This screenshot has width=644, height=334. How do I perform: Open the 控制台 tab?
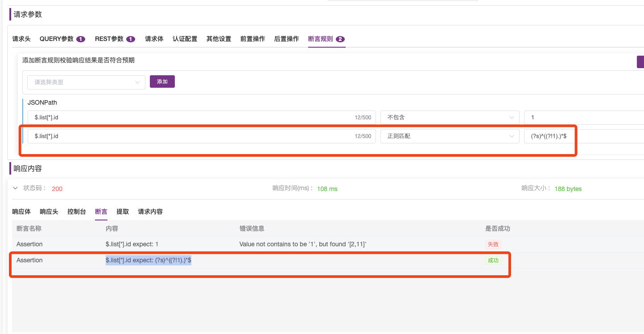point(76,212)
